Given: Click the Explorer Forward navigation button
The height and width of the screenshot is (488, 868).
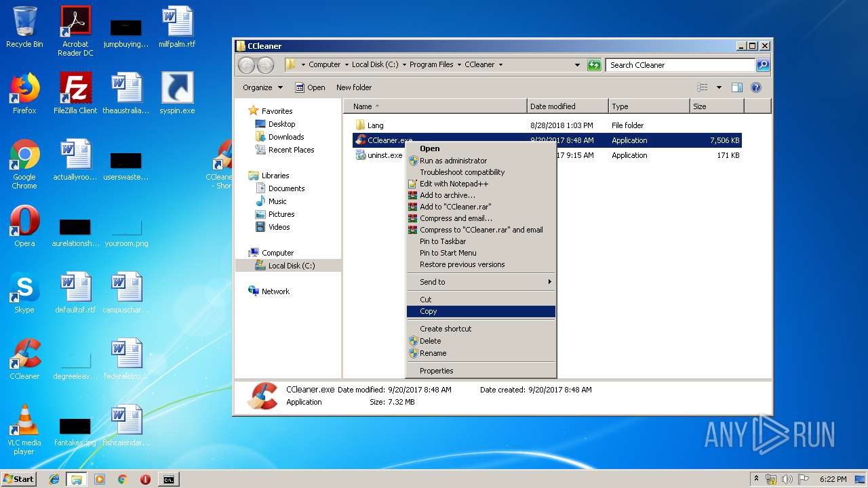Looking at the screenshot, I should pos(265,65).
